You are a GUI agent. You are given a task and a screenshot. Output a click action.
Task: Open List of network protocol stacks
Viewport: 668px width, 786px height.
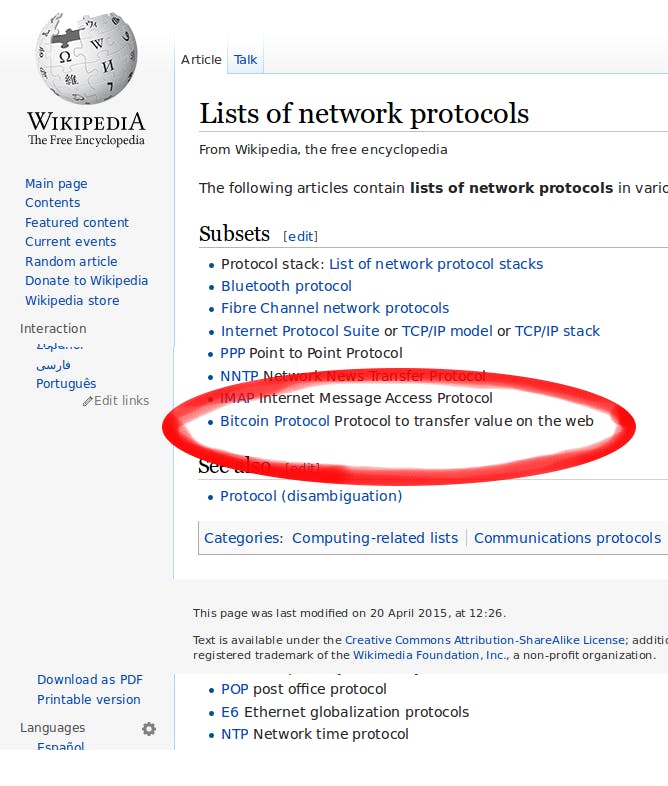coord(436,264)
